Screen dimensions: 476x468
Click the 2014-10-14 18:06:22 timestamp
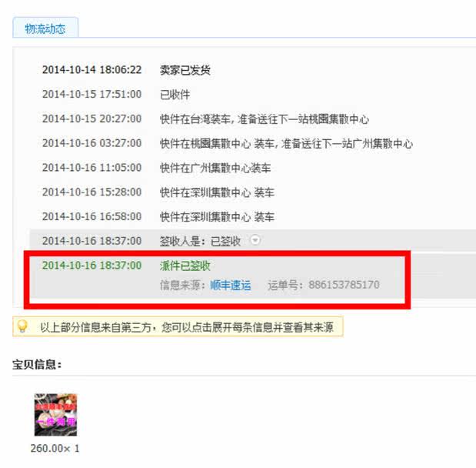pos(92,70)
